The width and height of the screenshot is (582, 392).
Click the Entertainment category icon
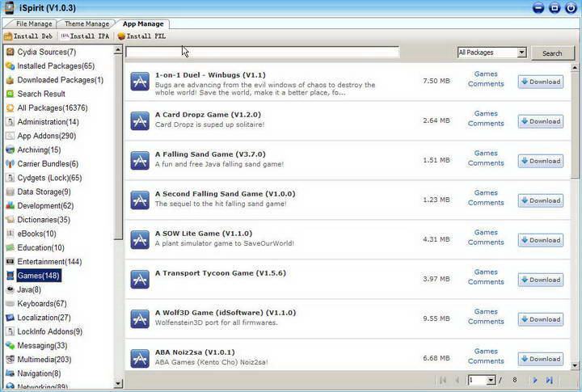[10, 262]
